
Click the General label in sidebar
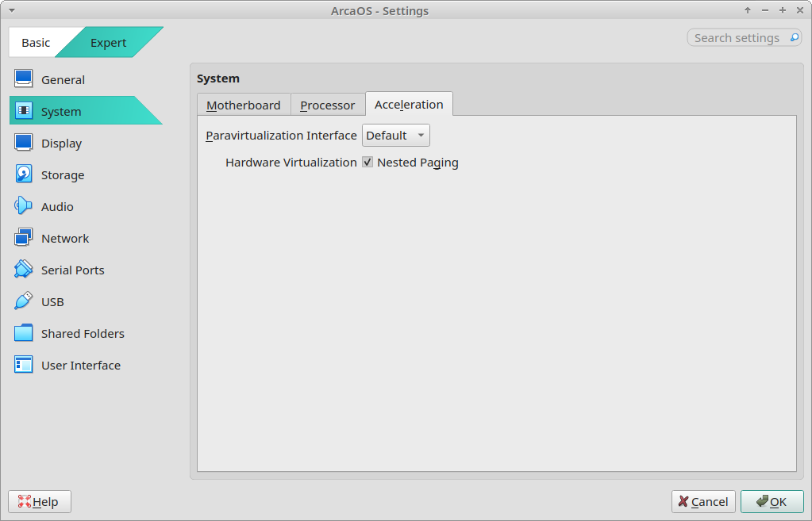[63, 79]
